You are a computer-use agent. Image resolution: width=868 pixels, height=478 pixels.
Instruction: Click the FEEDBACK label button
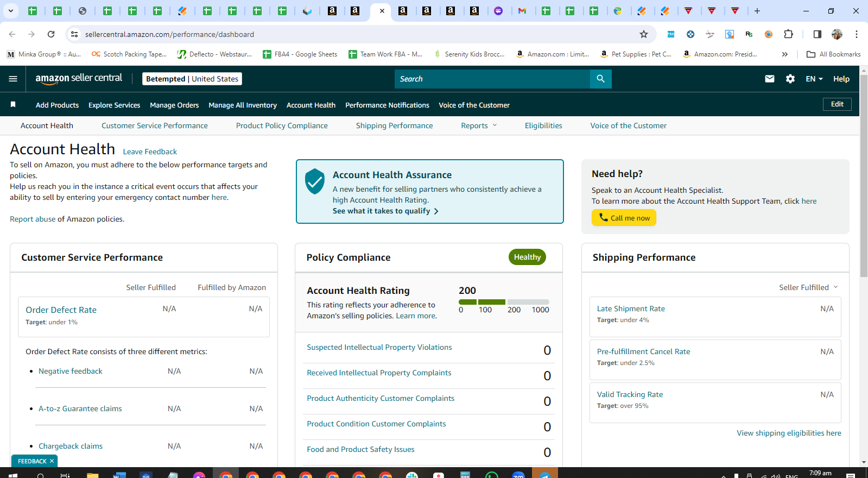click(32, 461)
